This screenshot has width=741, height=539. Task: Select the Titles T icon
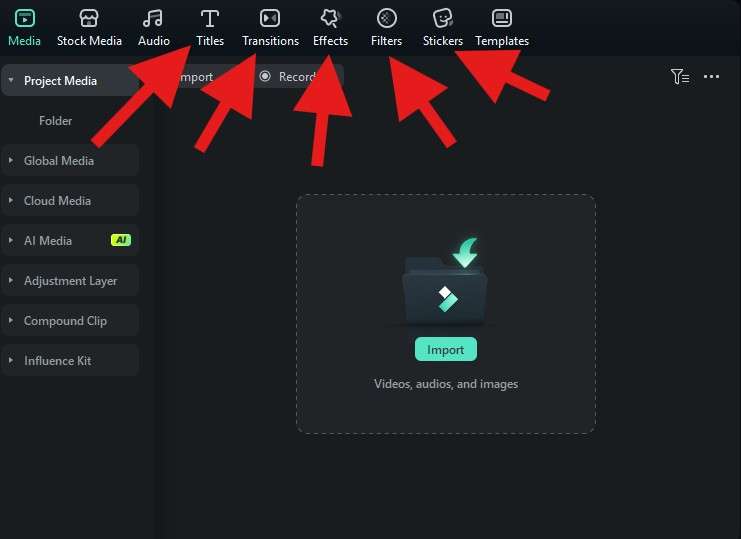[210, 19]
